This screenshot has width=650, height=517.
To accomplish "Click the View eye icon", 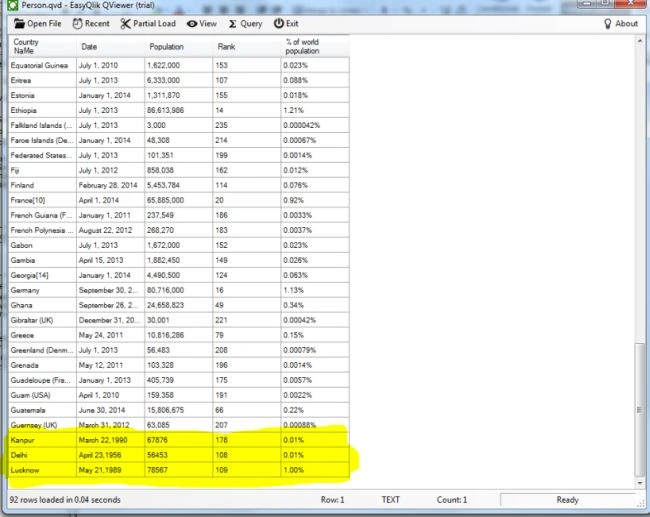I will point(192,24).
